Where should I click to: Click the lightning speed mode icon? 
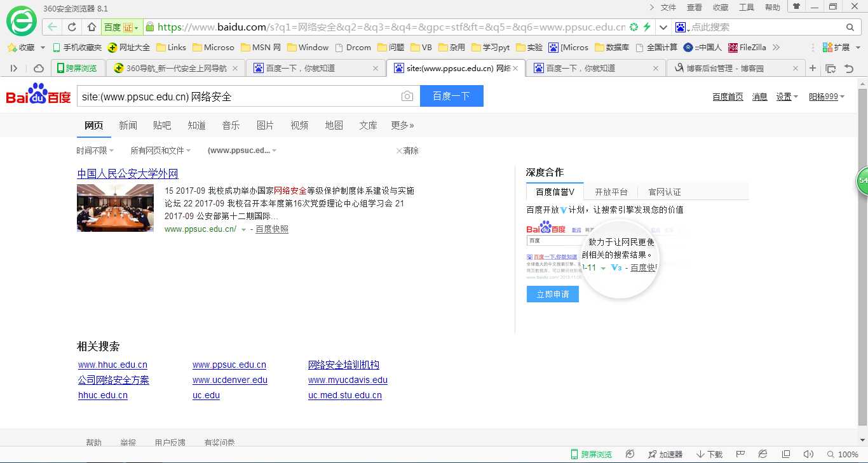coord(647,27)
